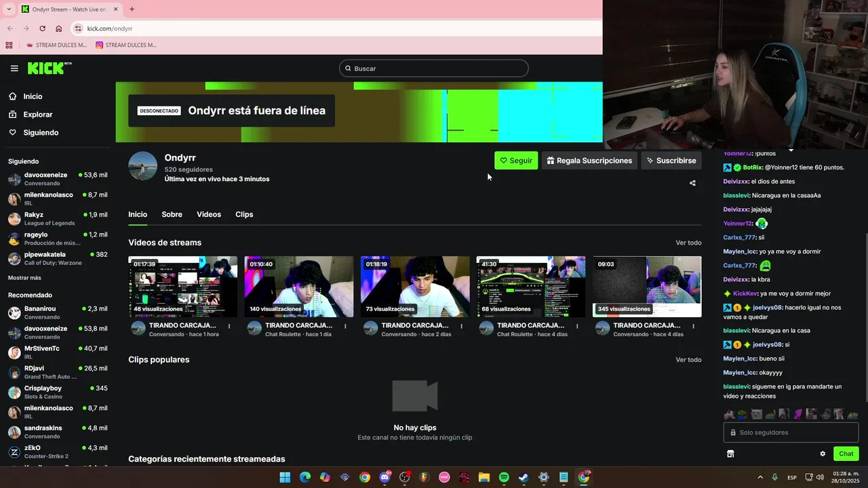Screen dimensions: 868x488
Task: Click the taskbar volume icon
Action: click(820, 477)
